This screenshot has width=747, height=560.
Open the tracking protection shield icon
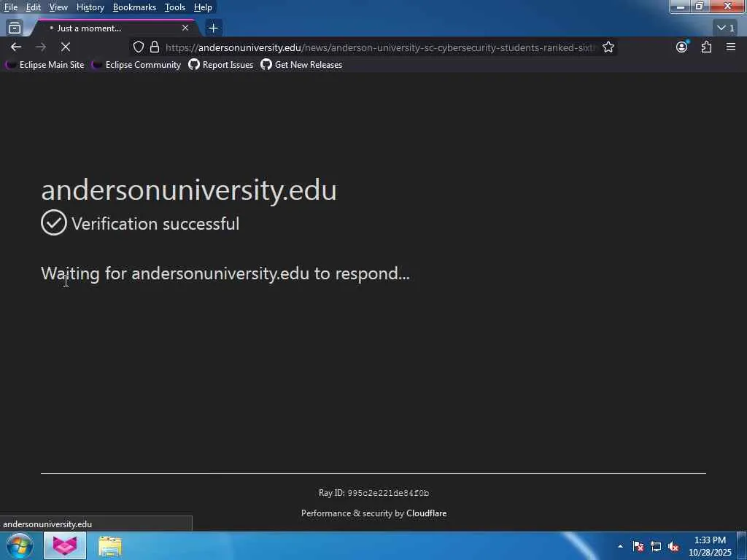(x=138, y=47)
